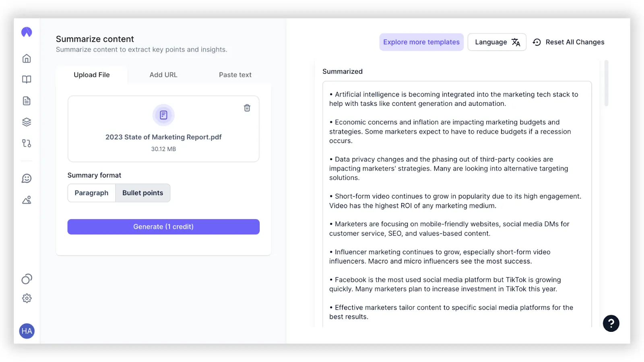Click the Effective marketers tailor content bullet
This screenshot has height=362, width=644.
(x=451, y=312)
